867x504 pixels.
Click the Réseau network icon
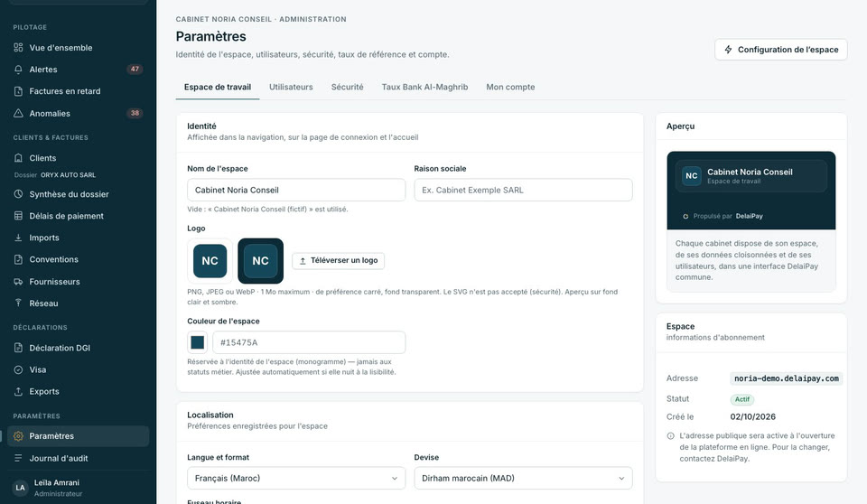(x=18, y=303)
